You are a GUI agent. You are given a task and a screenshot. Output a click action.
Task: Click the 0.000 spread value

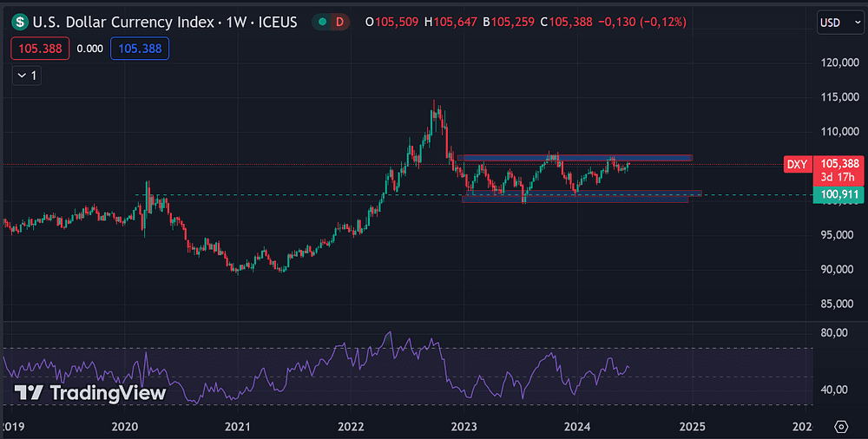pyautogui.click(x=89, y=49)
